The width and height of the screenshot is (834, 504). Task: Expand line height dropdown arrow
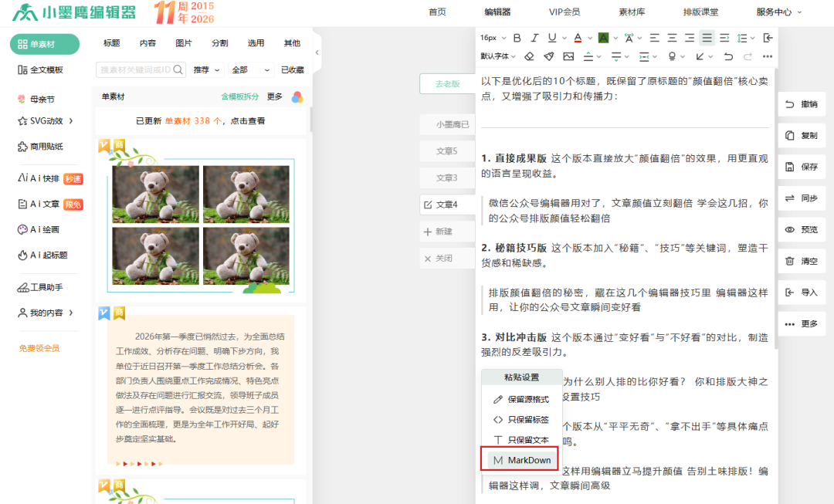click(x=753, y=39)
